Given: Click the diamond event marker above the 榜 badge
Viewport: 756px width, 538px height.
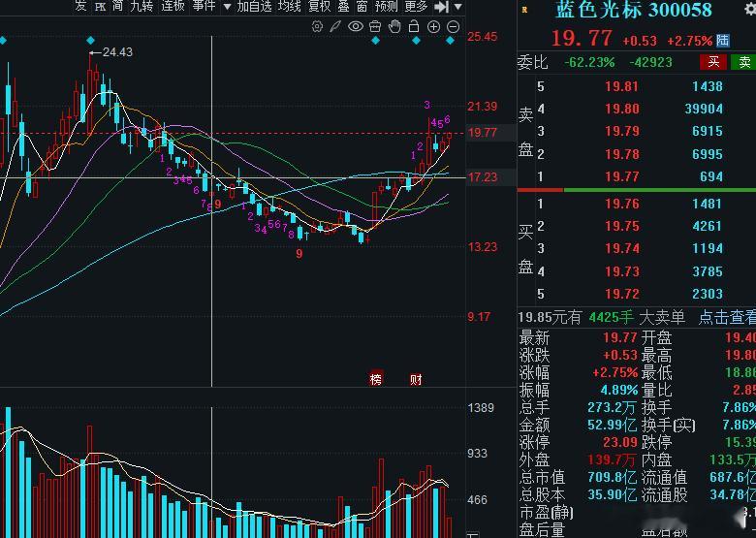Looking at the screenshot, I should tap(376, 41).
